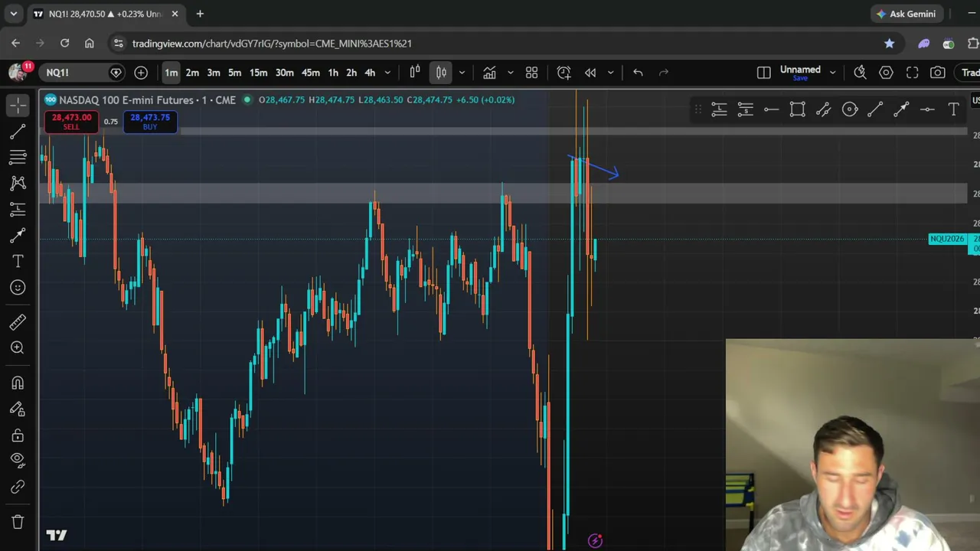The height and width of the screenshot is (551, 980).
Task: Start bar replay mode
Action: click(590, 73)
